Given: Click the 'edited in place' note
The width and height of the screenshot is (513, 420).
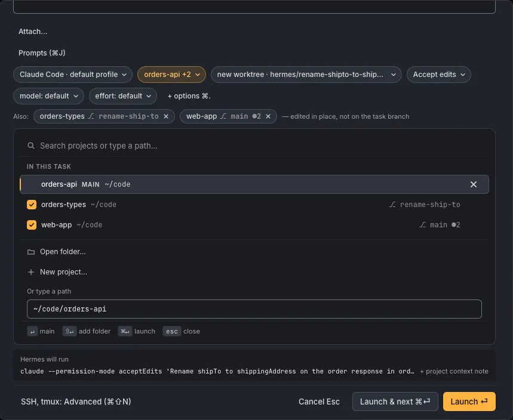Looking at the screenshot, I should pyautogui.click(x=346, y=117).
